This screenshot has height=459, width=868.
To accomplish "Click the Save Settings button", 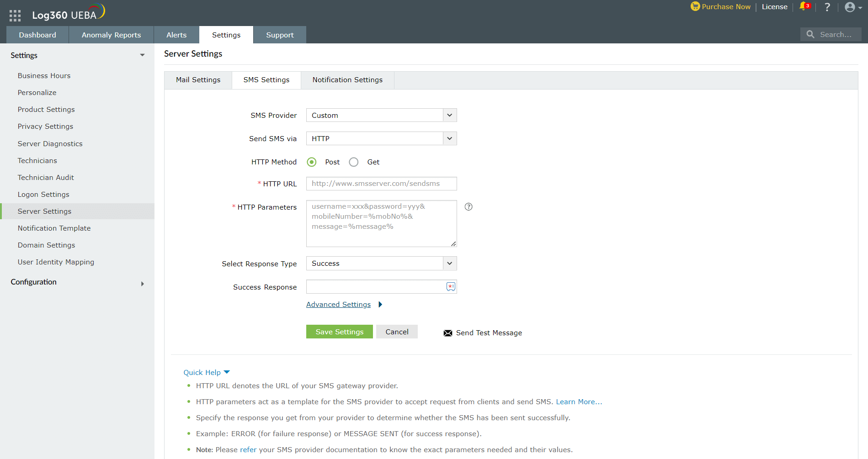I will point(339,332).
